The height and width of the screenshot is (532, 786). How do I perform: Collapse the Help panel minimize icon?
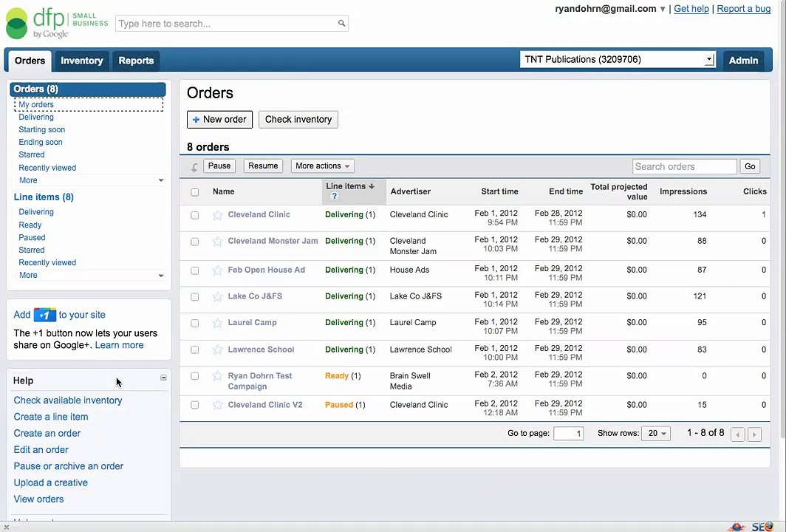pyautogui.click(x=163, y=378)
